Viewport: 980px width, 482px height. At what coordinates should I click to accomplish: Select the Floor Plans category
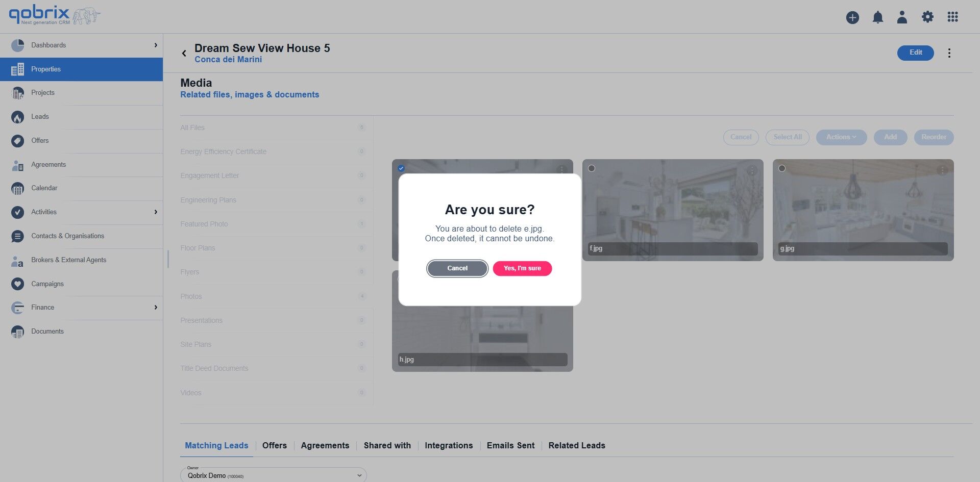click(276, 248)
